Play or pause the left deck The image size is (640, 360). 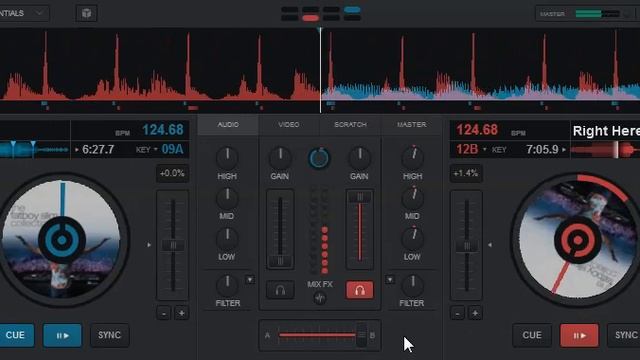62,336
